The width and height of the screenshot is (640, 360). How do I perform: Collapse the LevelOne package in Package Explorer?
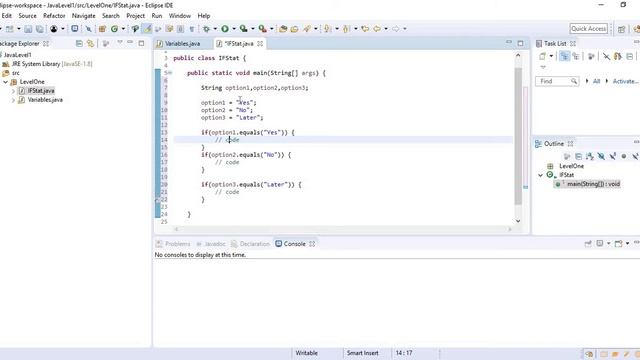point(6,82)
